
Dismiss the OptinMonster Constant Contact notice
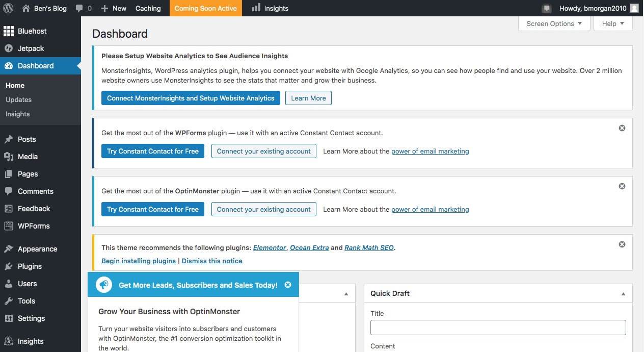[x=622, y=186]
